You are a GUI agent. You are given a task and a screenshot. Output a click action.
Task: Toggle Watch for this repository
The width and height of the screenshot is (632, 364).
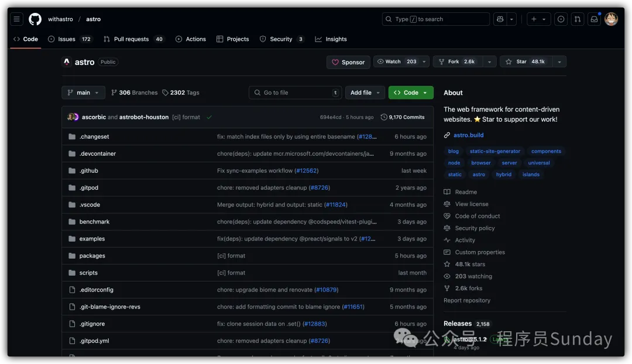(x=396, y=61)
